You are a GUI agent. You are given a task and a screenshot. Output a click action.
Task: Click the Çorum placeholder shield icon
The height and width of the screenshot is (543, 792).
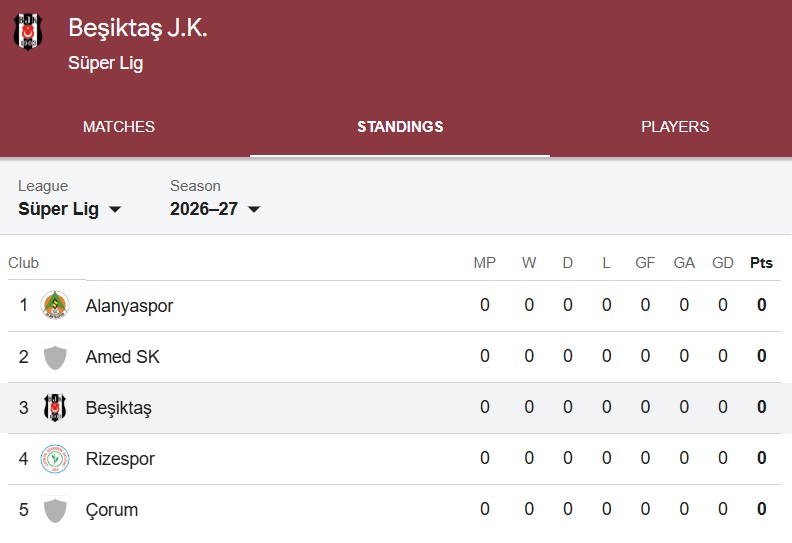pyautogui.click(x=55, y=510)
